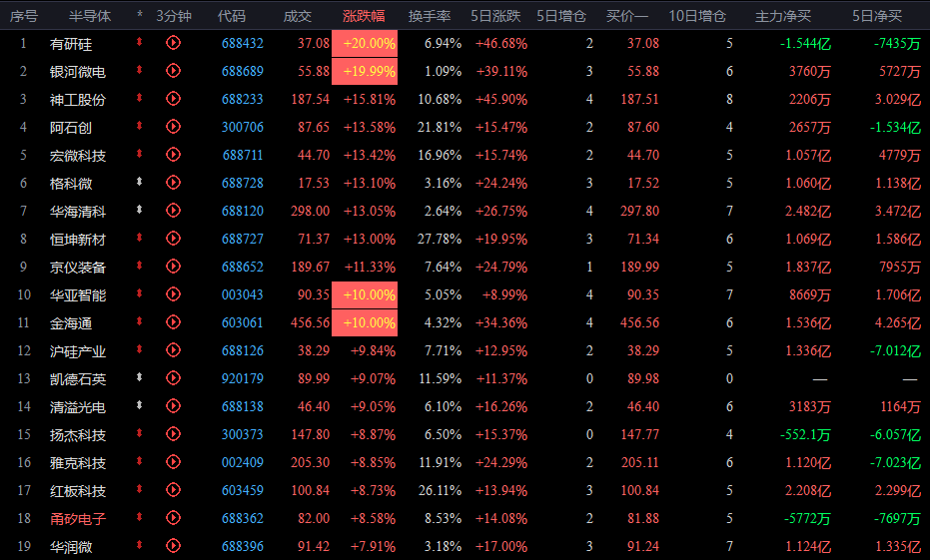Click the highlighted +10.00% cell for 华亚智能

coord(365,294)
